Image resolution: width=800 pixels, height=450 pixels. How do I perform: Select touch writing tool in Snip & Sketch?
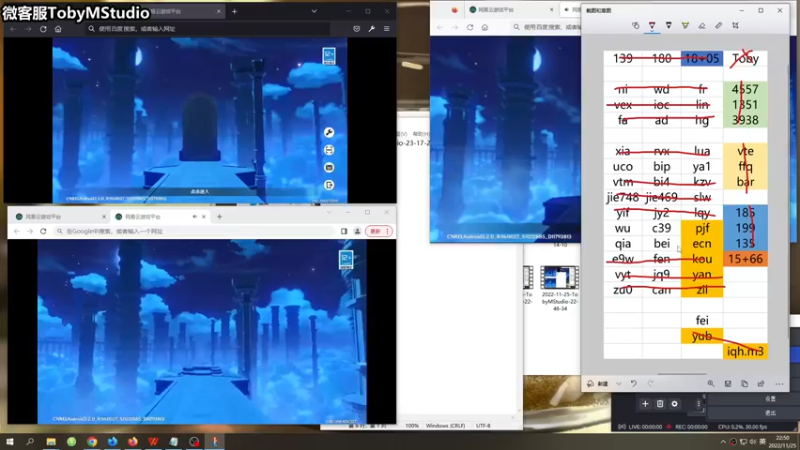click(x=635, y=26)
